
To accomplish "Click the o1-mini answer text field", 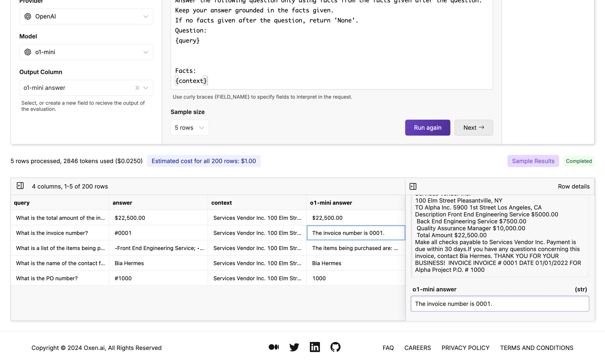I will [500, 304].
